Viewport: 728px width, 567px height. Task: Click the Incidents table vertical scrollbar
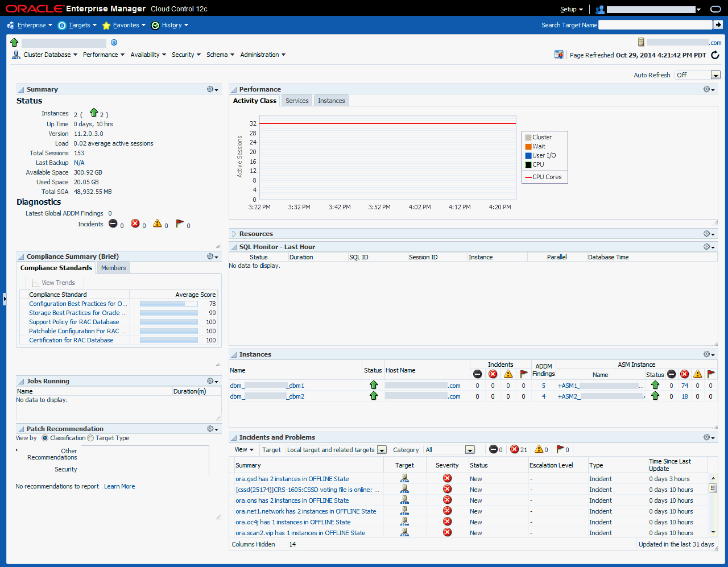pyautogui.click(x=713, y=506)
